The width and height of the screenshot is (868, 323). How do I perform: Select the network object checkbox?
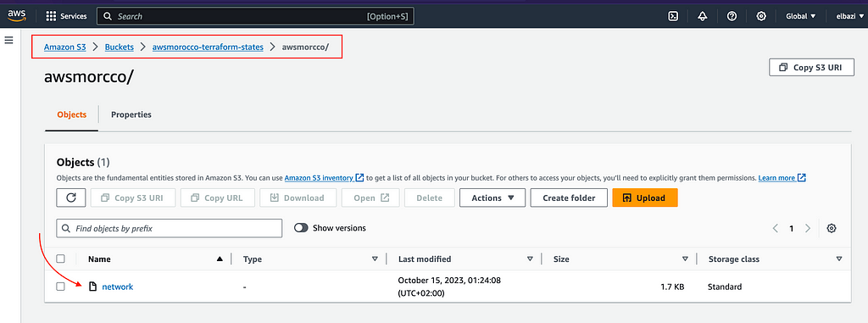pos(61,287)
